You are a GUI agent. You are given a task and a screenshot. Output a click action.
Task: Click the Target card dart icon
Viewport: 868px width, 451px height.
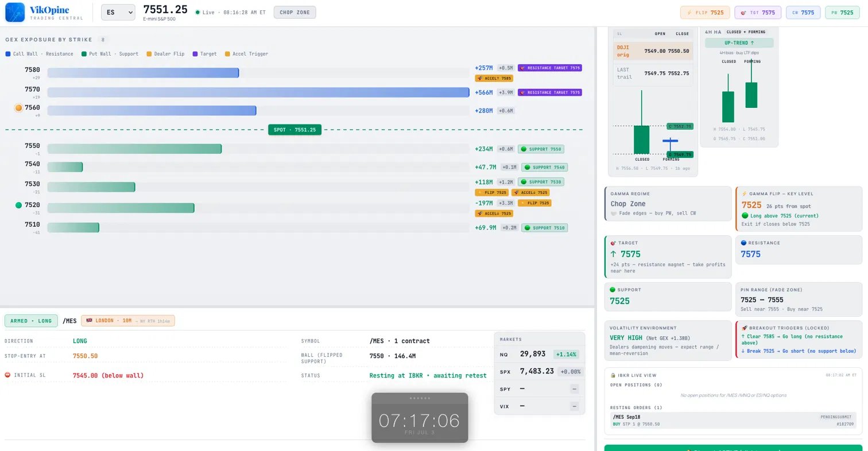point(613,243)
